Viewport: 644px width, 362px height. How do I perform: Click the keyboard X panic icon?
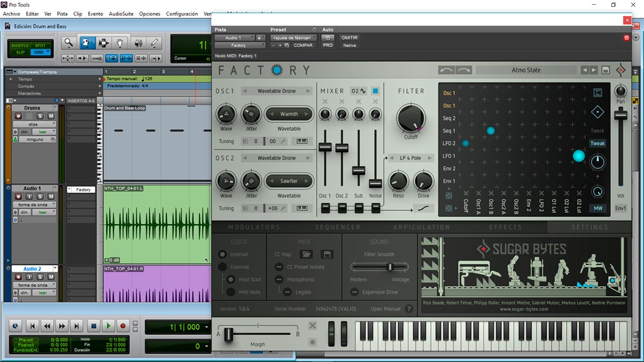(x=313, y=326)
